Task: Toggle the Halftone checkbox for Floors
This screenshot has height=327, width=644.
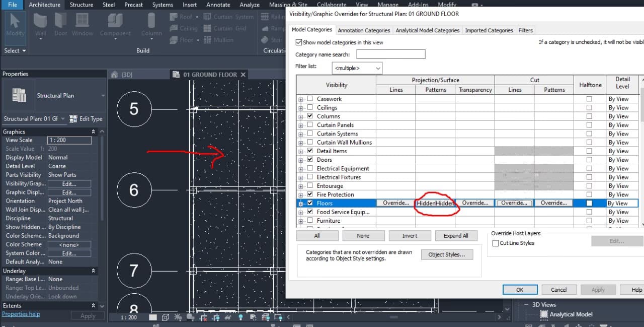Action: [x=589, y=203]
